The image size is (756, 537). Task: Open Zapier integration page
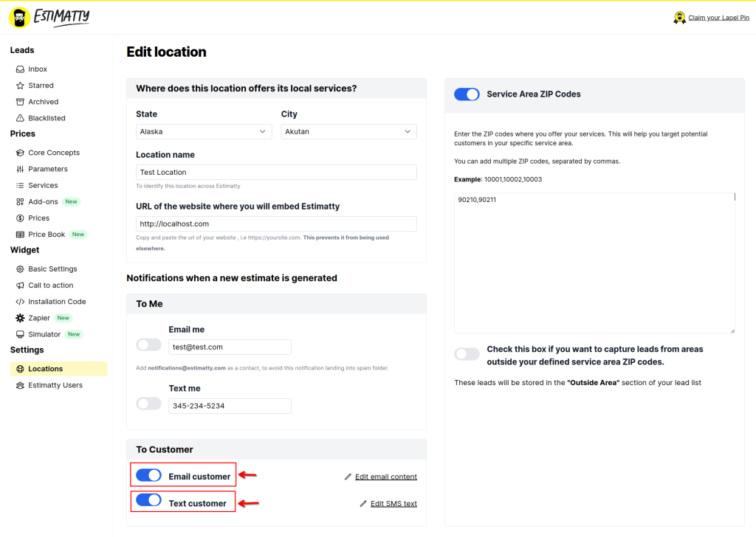coord(39,319)
